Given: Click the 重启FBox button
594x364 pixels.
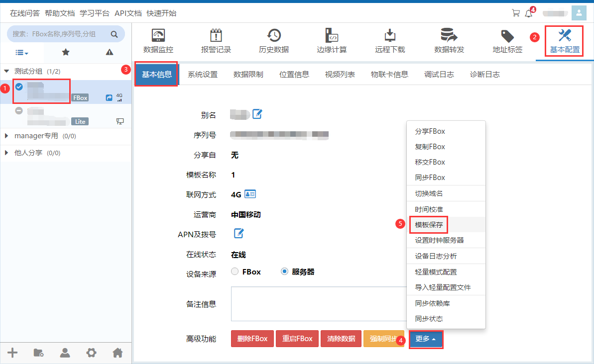Looking at the screenshot, I should pyautogui.click(x=297, y=339).
